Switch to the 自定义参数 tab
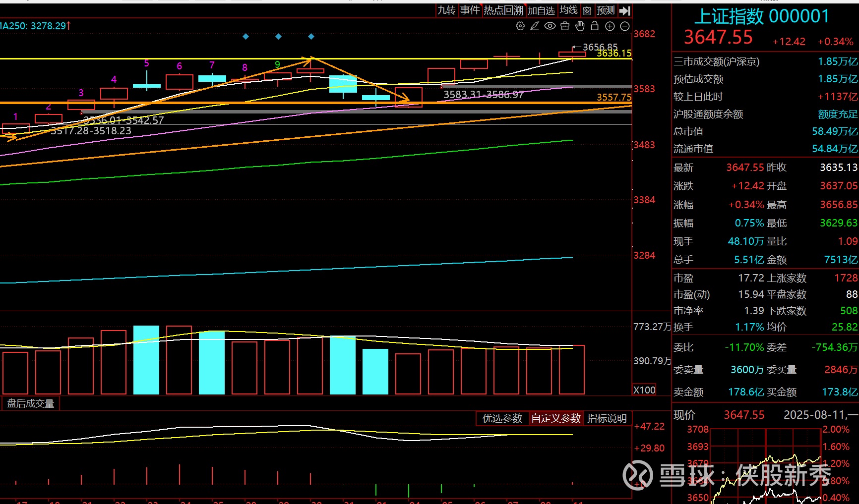The width and height of the screenshot is (859, 504). (x=556, y=418)
